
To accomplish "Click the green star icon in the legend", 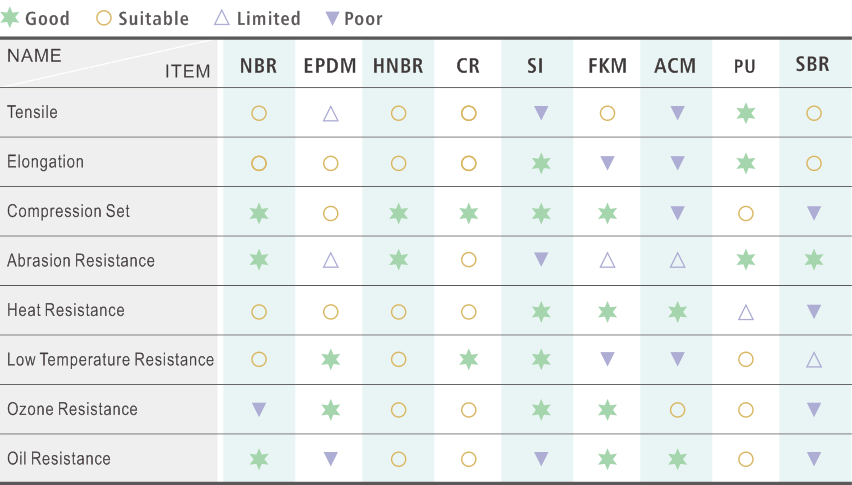I will [11, 18].
